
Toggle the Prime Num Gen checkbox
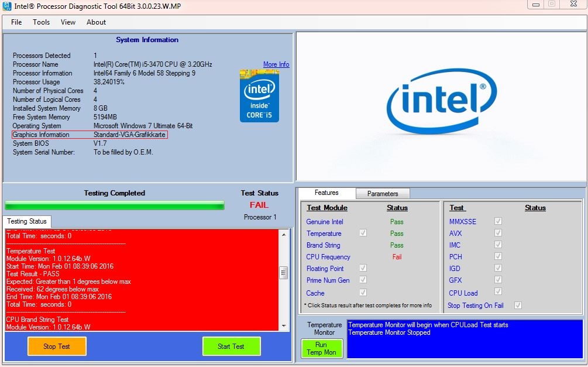(363, 280)
